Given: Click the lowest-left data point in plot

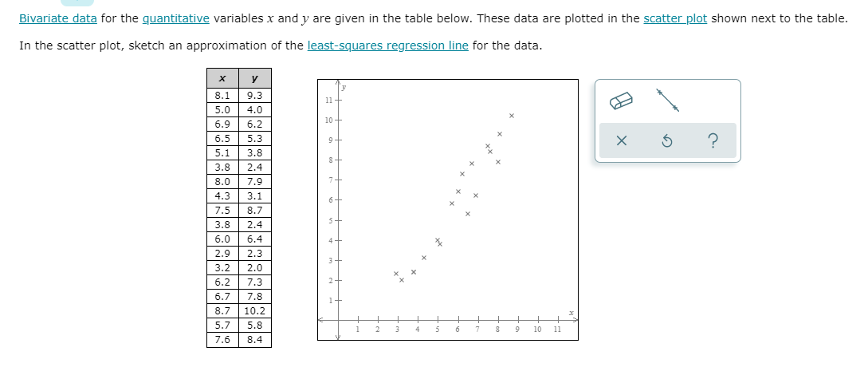Looking at the screenshot, I should pyautogui.click(x=396, y=274).
